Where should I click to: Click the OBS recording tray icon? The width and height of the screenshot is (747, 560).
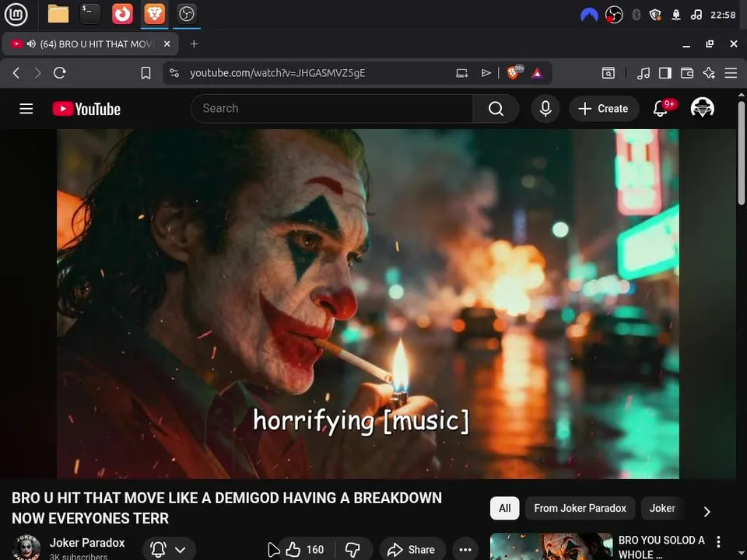614,15
